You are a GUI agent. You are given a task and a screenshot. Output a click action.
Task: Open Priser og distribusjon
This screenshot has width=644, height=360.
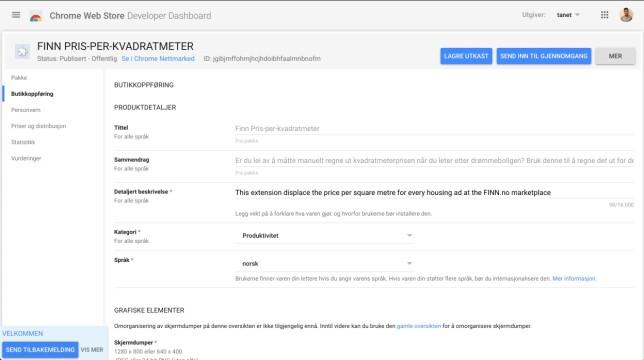click(x=38, y=126)
